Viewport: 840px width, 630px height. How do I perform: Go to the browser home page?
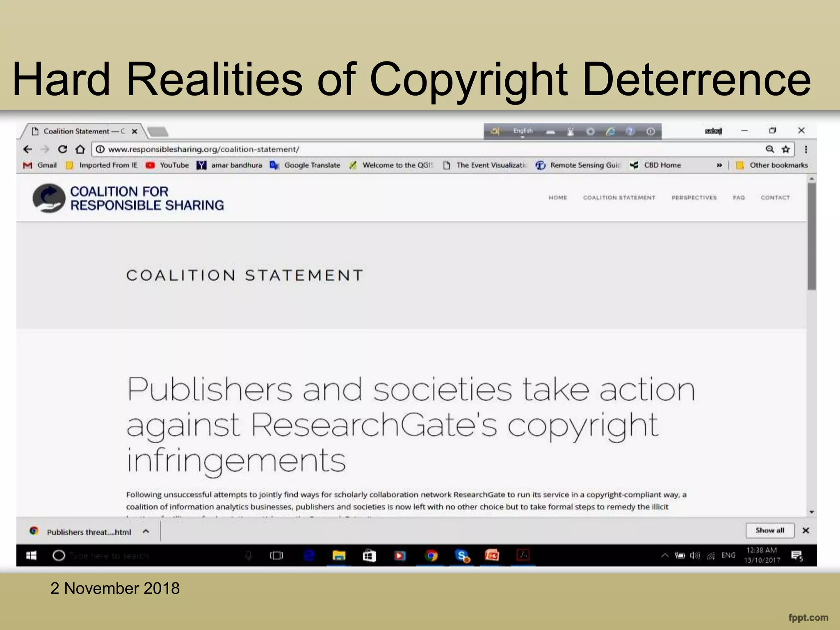[80, 149]
